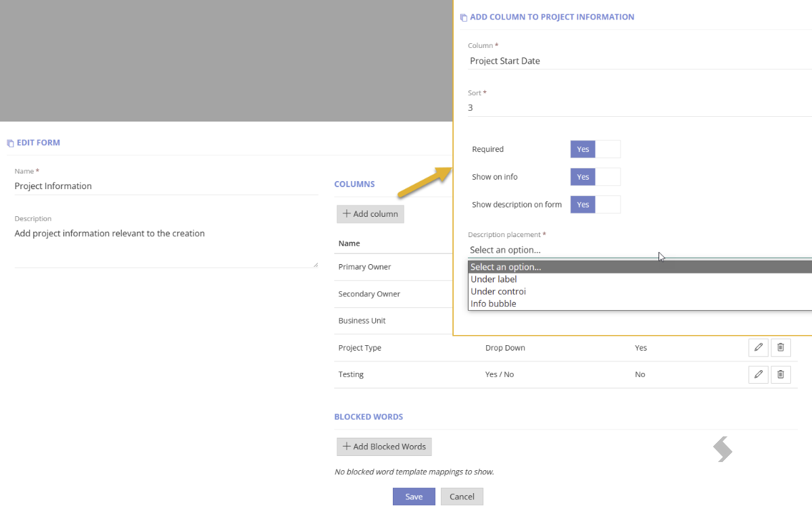Open the Description placement dropdown
The width and height of the screenshot is (812, 510).
[x=640, y=250]
